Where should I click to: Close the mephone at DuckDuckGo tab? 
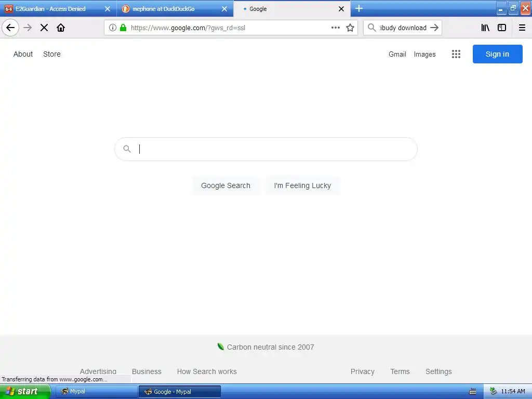tap(224, 9)
